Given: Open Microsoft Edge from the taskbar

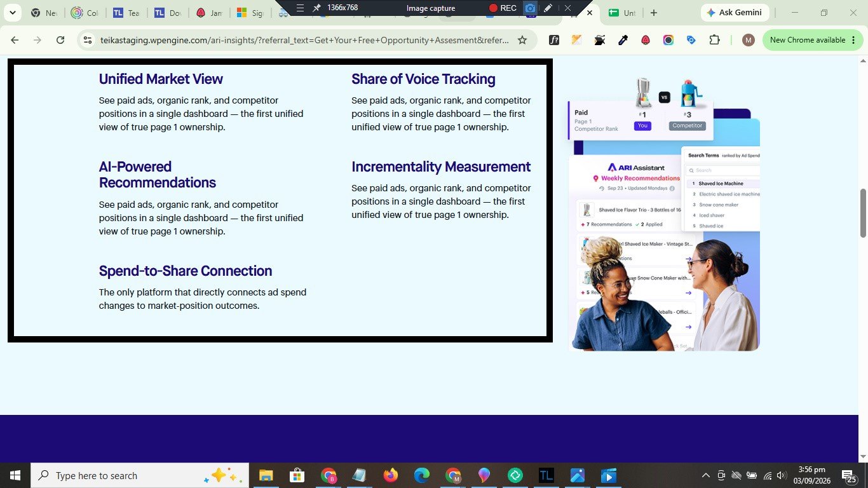Looking at the screenshot, I should coord(421,475).
